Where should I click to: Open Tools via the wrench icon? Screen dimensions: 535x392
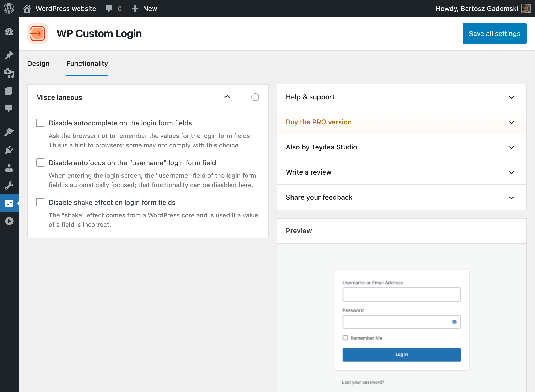(9, 186)
